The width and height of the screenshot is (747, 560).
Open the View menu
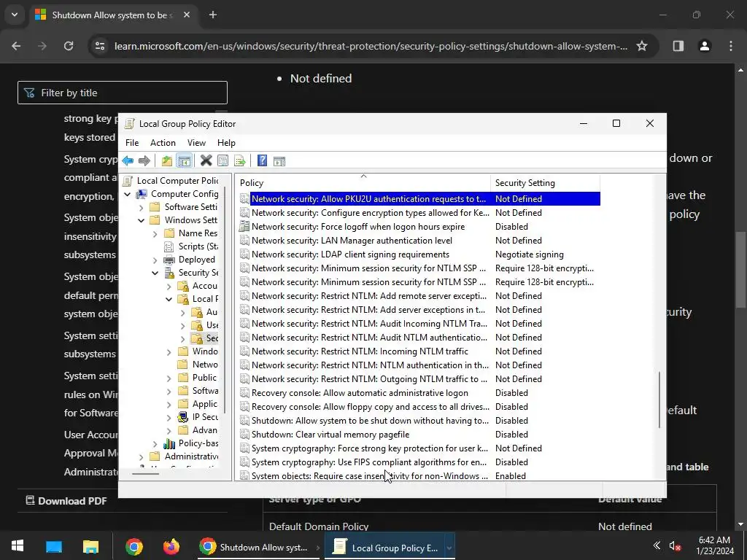point(196,143)
